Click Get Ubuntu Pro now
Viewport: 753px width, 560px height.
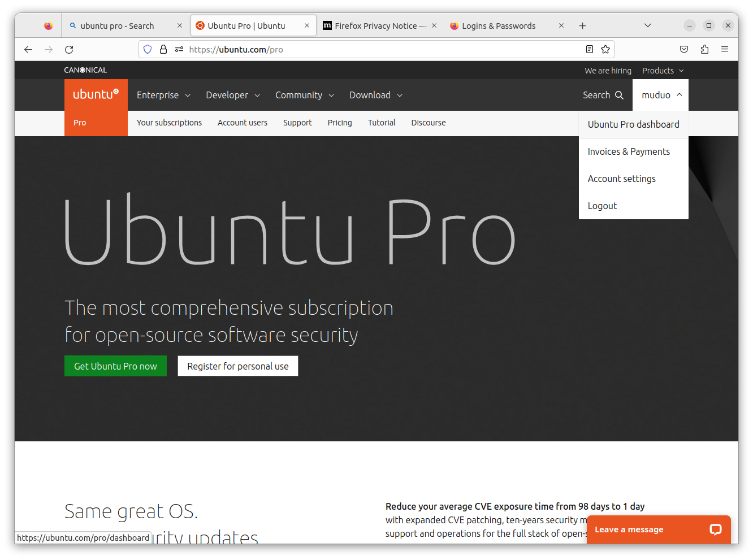point(115,366)
